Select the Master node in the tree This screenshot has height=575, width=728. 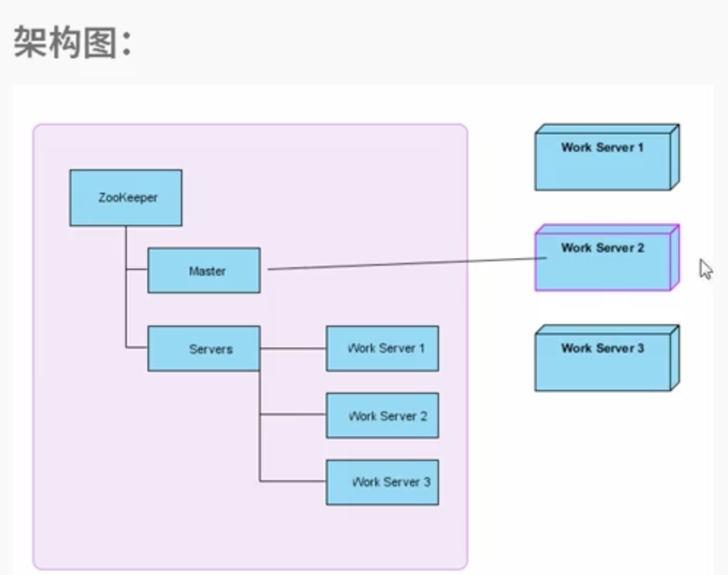click(x=204, y=271)
